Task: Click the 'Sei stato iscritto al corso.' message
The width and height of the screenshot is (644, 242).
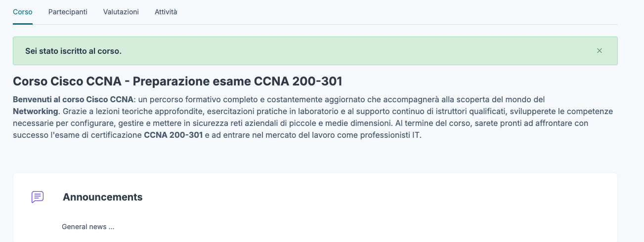Action: (x=73, y=51)
